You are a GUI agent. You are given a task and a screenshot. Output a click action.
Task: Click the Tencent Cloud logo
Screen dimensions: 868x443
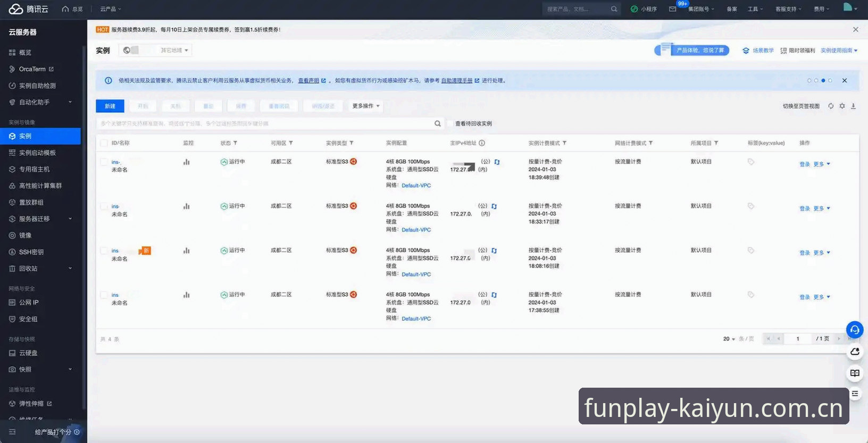28,9
